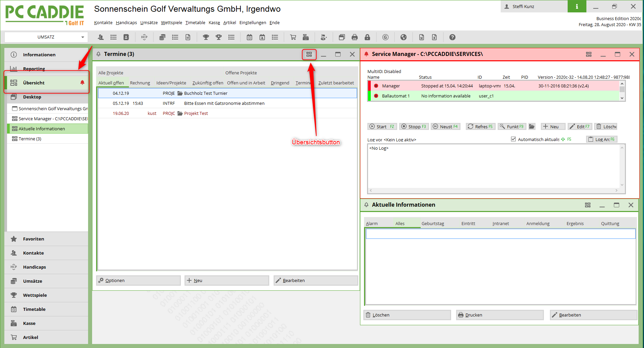
Task: Expand the Timetable sidebar section
Action: [x=46, y=309]
